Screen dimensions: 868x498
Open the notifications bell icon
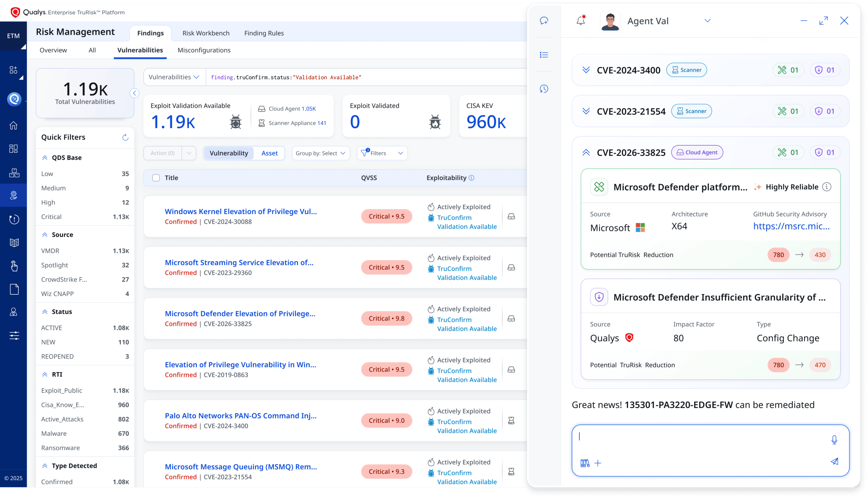tap(581, 21)
